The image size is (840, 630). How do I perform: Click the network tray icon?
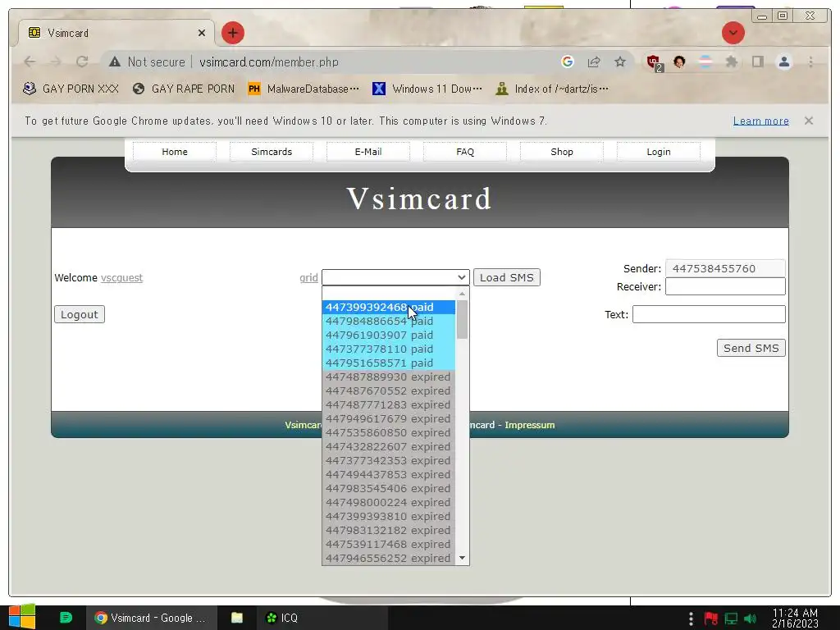tap(731, 619)
